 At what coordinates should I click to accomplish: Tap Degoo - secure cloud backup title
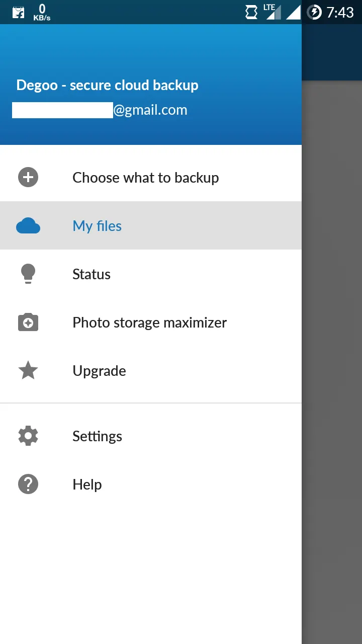(107, 85)
